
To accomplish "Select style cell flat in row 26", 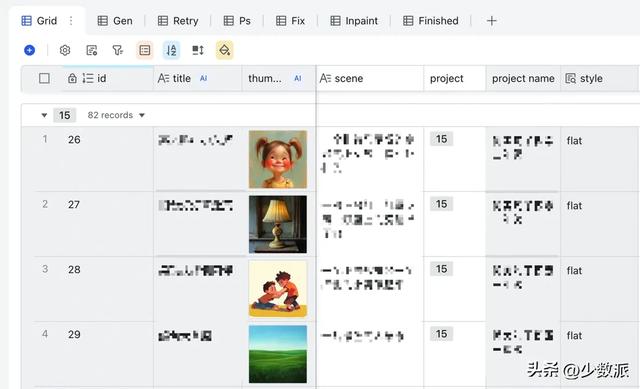I will point(599,159).
